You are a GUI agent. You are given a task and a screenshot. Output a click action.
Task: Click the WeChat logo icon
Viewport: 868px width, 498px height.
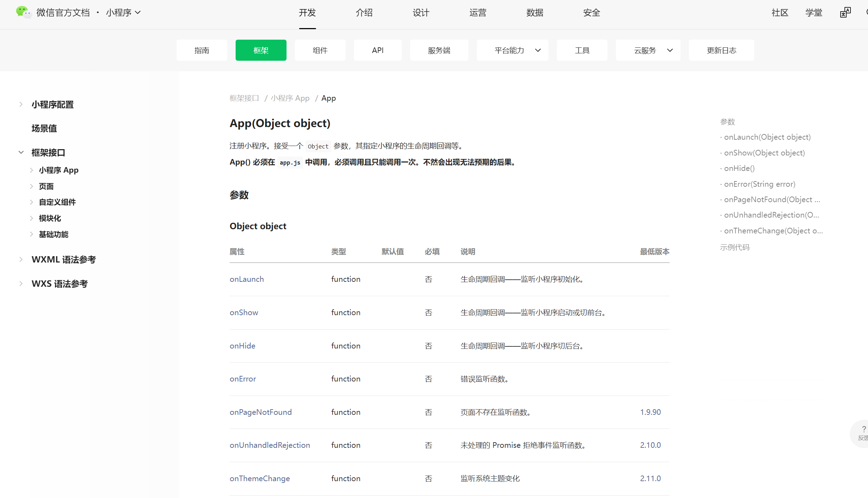(23, 12)
